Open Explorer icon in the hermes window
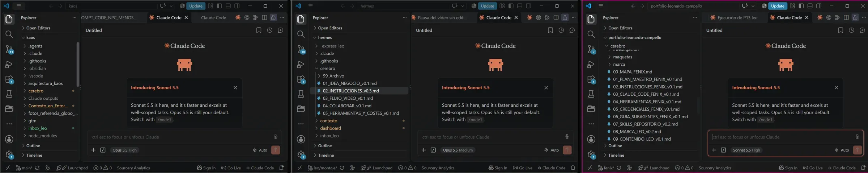 [301, 19]
